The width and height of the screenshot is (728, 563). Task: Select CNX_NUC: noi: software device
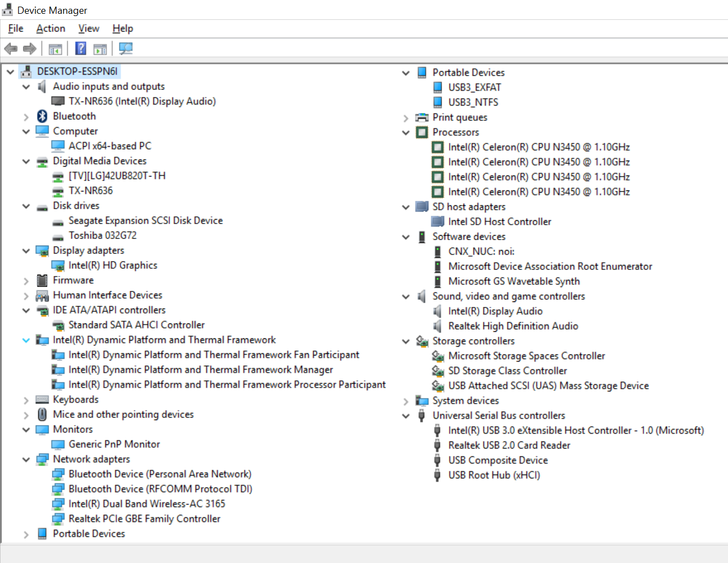click(481, 251)
